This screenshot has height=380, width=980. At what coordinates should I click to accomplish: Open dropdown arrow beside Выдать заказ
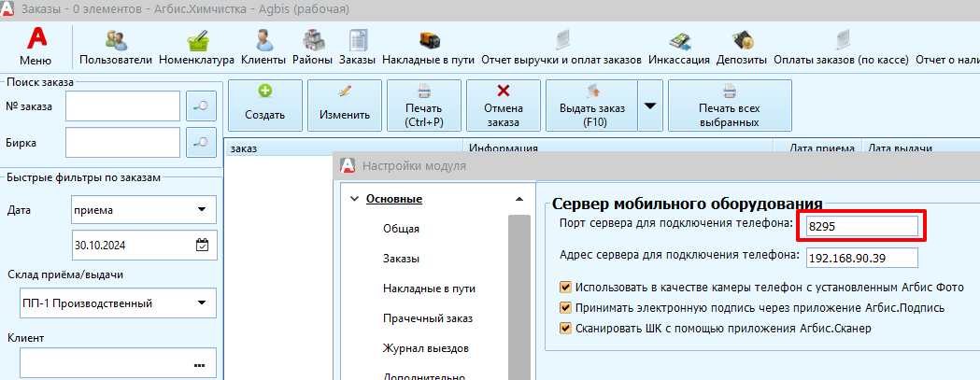tap(650, 105)
